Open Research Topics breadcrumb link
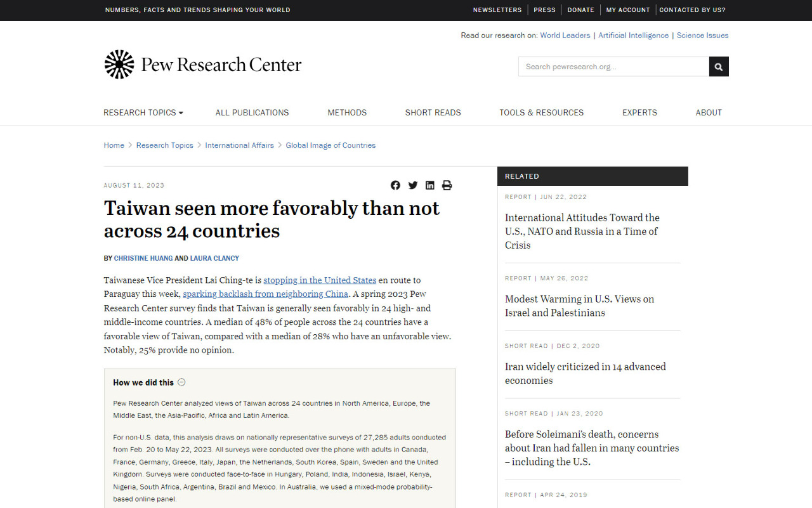The image size is (812, 508). coord(164,145)
